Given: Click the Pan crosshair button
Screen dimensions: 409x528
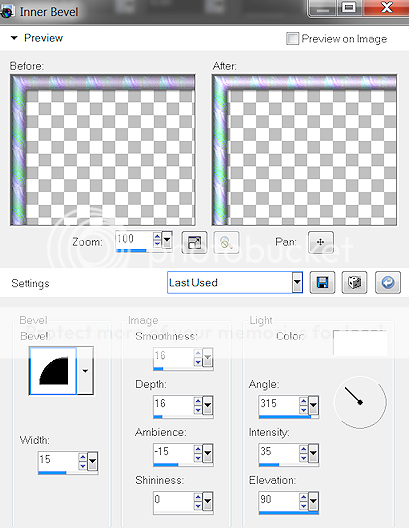Looking at the screenshot, I should (x=320, y=242).
